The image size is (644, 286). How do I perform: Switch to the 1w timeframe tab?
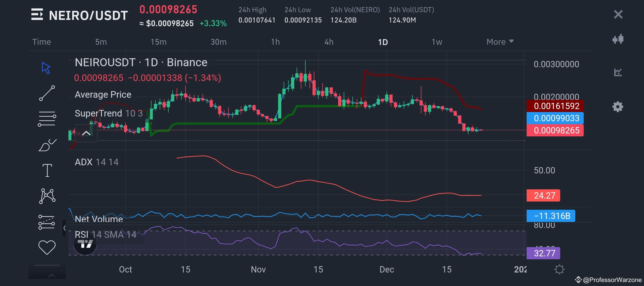pos(437,42)
